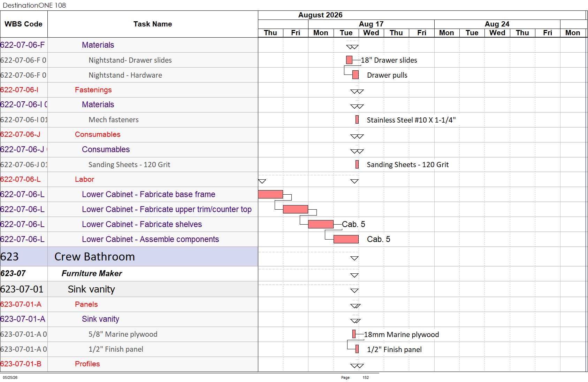Viewport: 588px width, 382px height.
Task: Click the 18" Drawer slides bar label
Action: tap(389, 60)
